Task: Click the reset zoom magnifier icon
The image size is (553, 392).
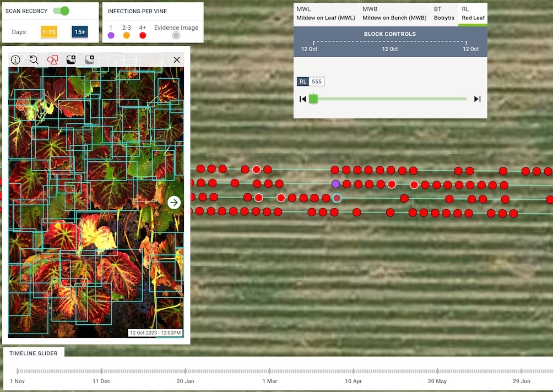Action: [x=34, y=59]
